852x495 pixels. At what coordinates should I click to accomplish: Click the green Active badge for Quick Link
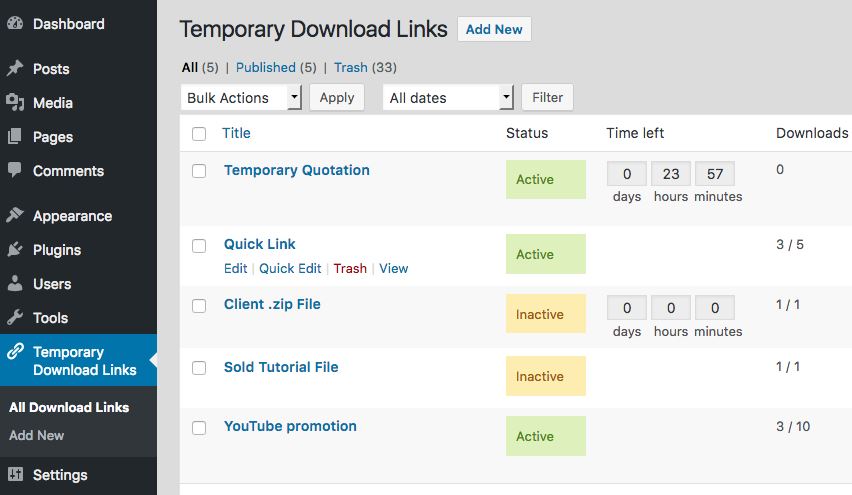tap(546, 254)
